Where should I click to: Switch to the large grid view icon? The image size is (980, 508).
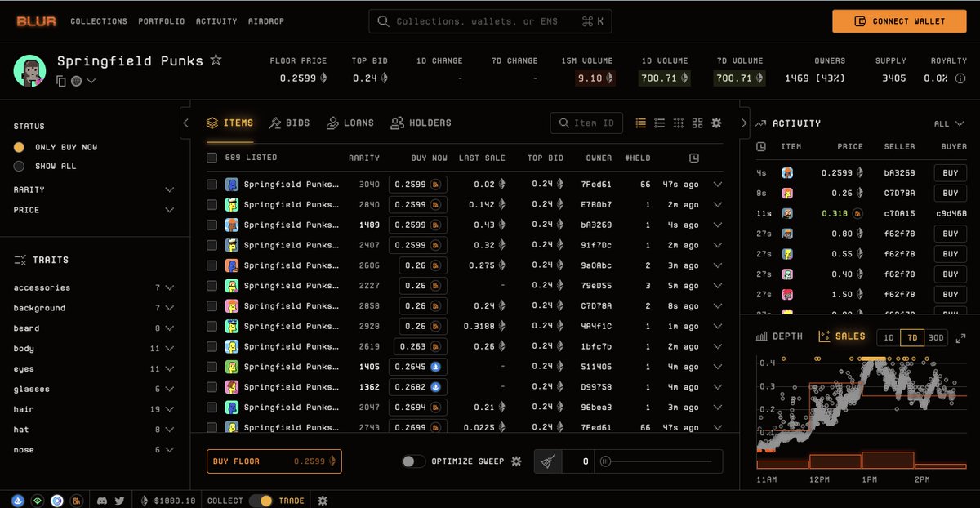(x=697, y=123)
